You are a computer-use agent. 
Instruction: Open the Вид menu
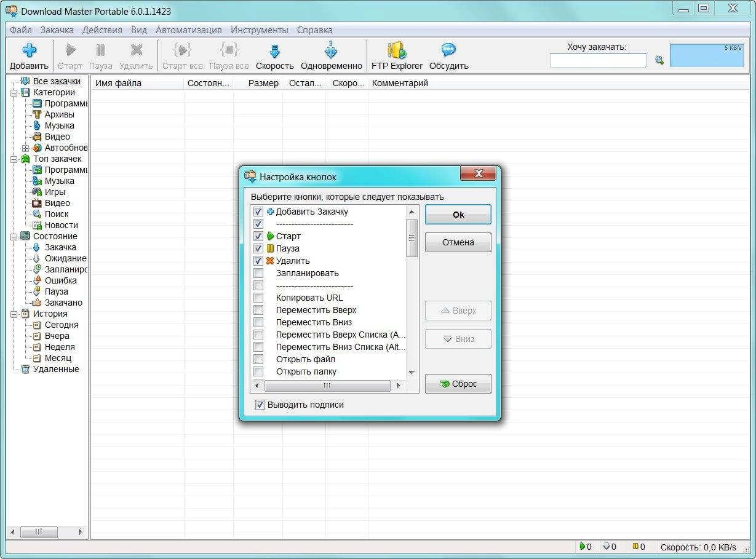coord(139,30)
